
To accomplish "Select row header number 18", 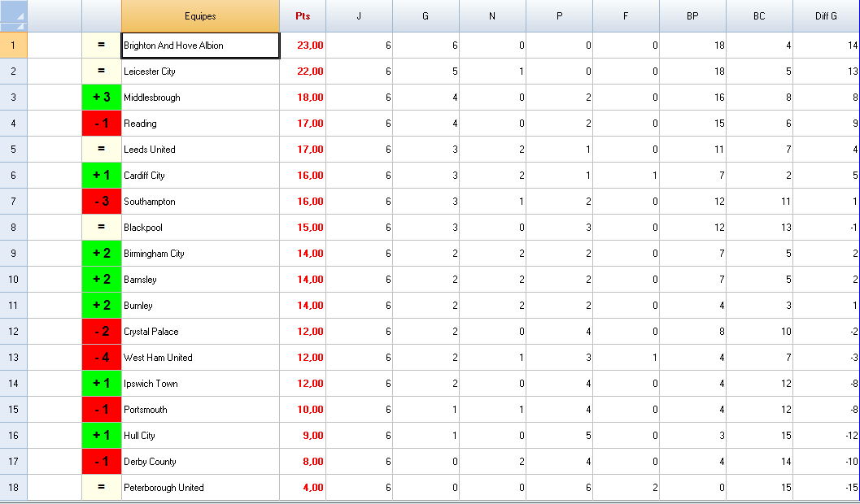I will pyautogui.click(x=13, y=488).
